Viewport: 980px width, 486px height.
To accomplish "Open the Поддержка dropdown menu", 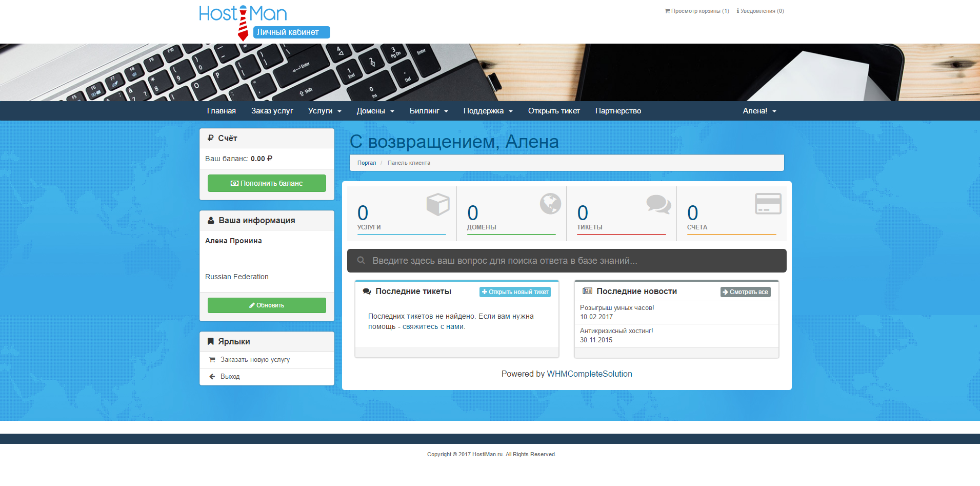I will tap(488, 111).
